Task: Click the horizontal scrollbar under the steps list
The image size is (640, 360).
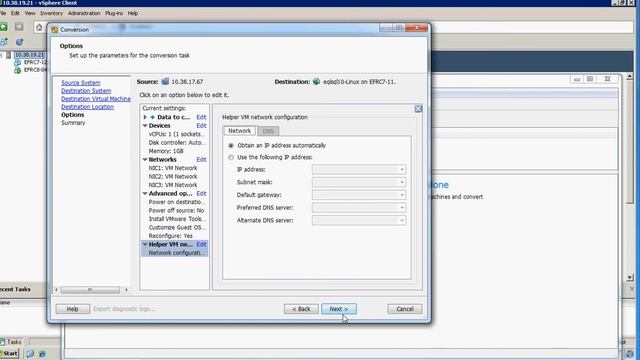Action: click(90, 290)
